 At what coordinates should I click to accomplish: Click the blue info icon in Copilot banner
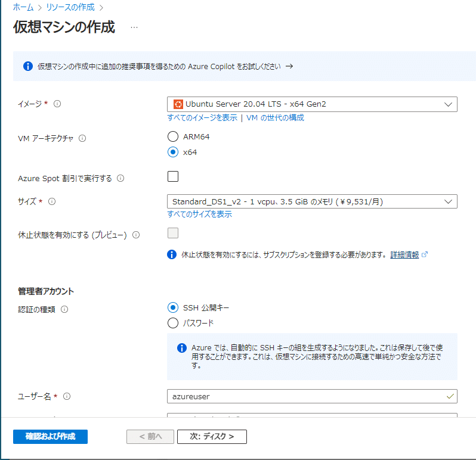[28, 66]
